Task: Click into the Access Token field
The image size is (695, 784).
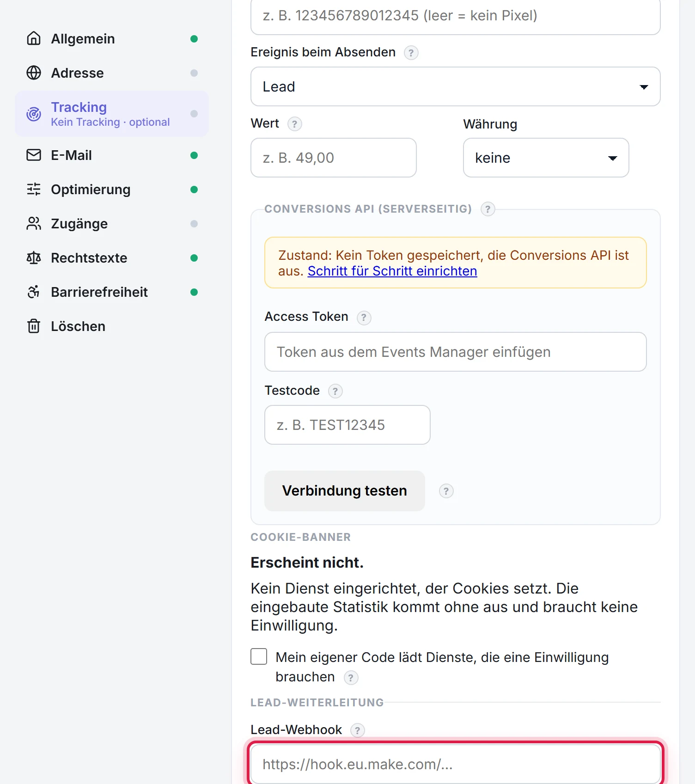Action: coord(455,352)
